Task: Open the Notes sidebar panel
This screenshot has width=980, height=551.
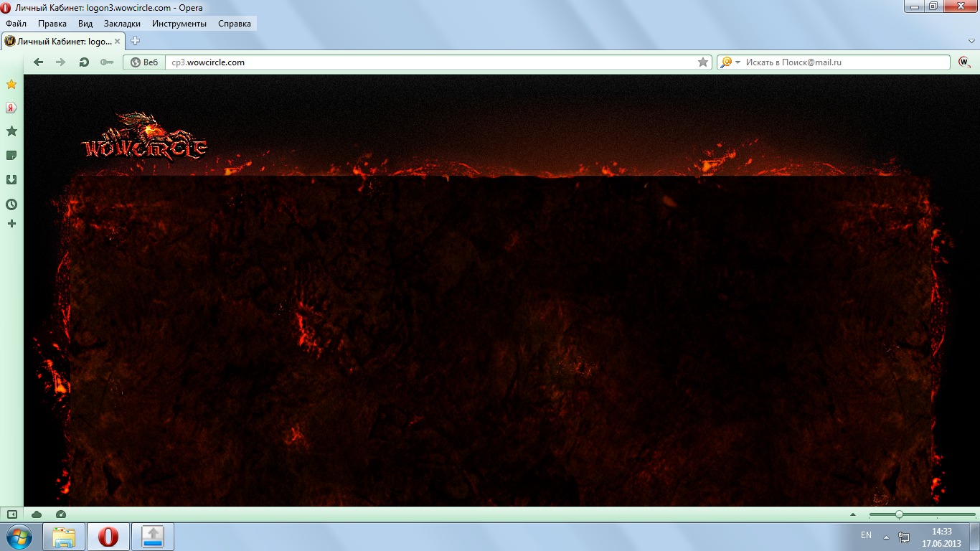Action: pyautogui.click(x=11, y=156)
